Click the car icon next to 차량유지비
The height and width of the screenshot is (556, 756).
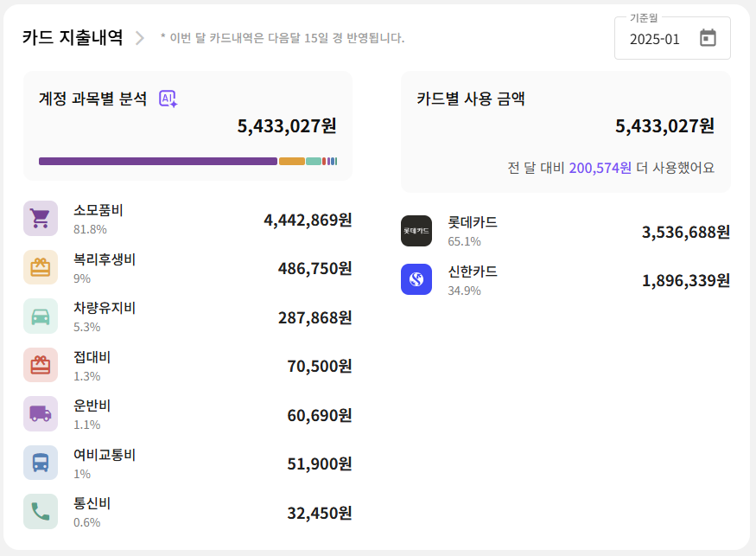coord(39,316)
